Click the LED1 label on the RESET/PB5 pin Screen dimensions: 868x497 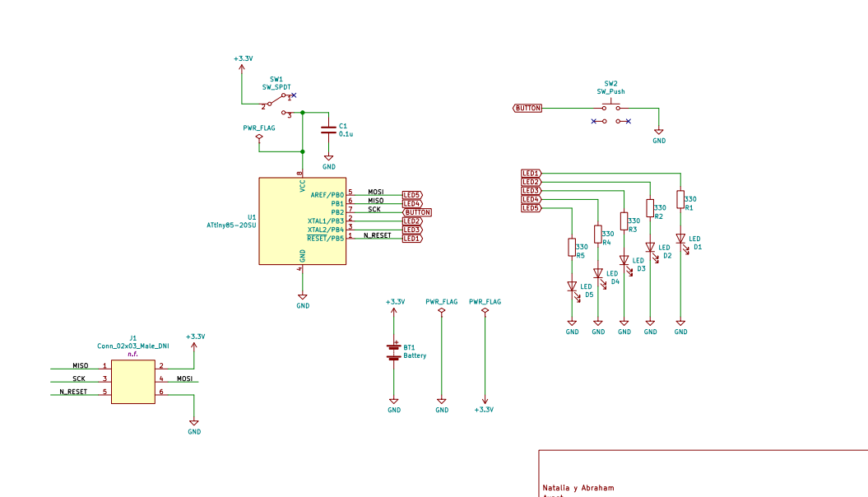[x=412, y=239]
